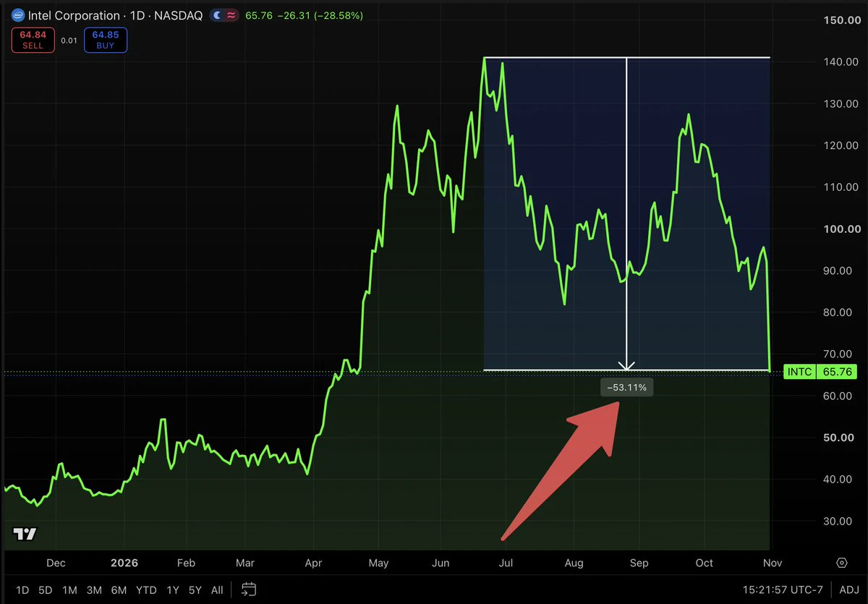Click the pink wavy approximation icon in the chart header
Screen dimensions: 868x604
pyautogui.click(x=231, y=15)
